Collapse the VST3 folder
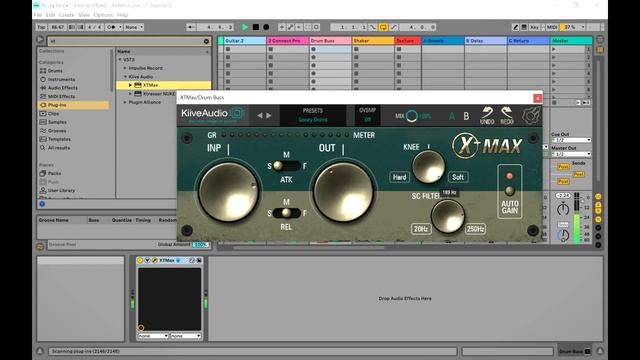This screenshot has height=360, width=640. [x=120, y=60]
